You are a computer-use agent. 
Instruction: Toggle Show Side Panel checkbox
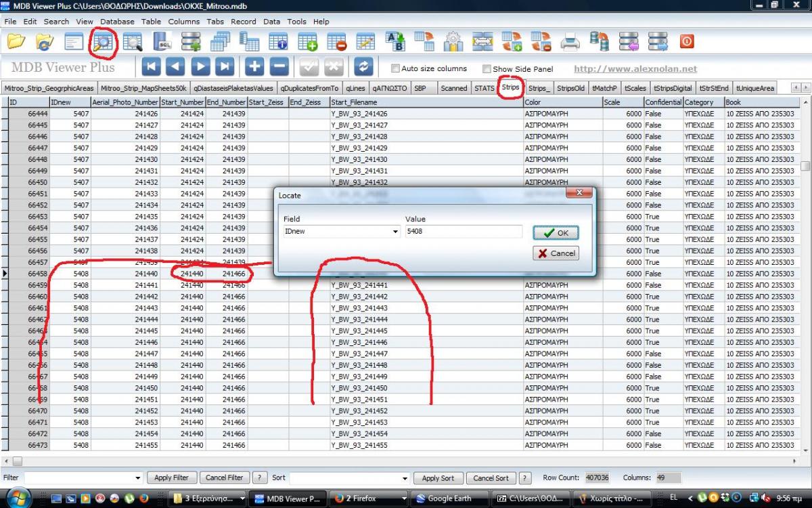pos(487,69)
